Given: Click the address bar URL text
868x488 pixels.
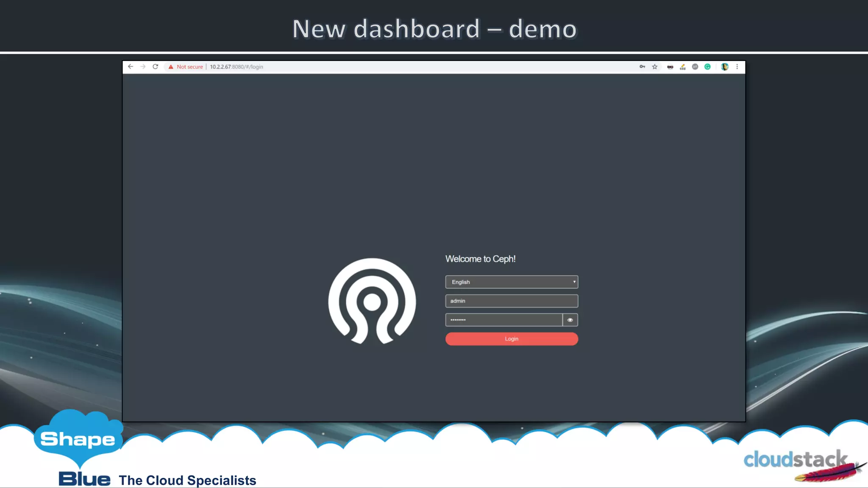Looking at the screenshot, I should coord(236,67).
